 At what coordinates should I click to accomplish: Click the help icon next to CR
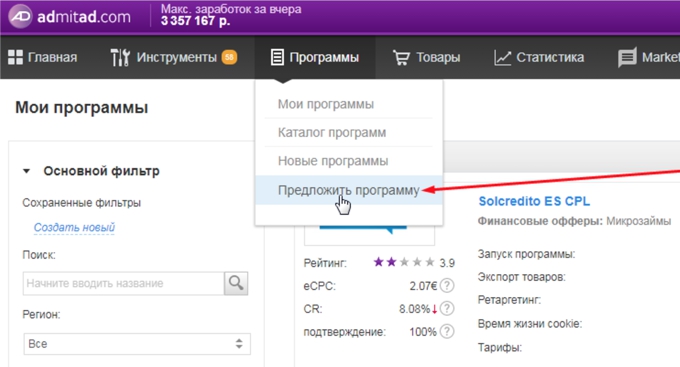(447, 308)
